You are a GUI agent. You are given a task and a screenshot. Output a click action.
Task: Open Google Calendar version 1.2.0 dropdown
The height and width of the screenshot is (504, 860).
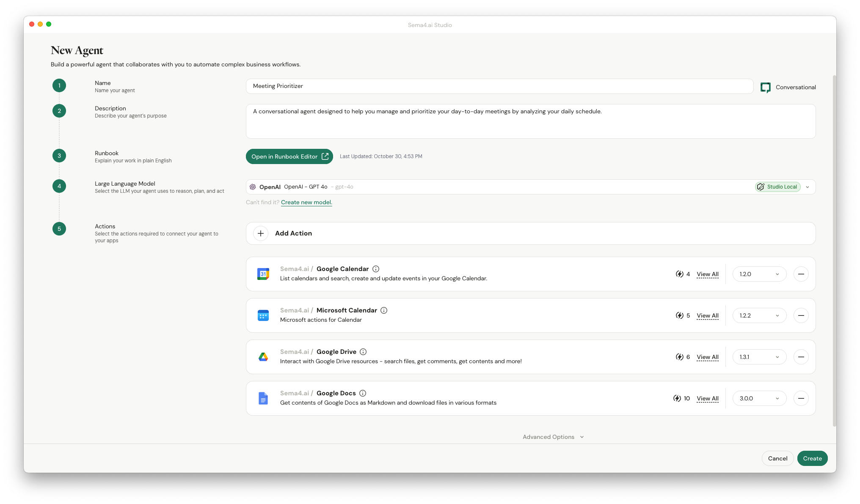point(759,274)
